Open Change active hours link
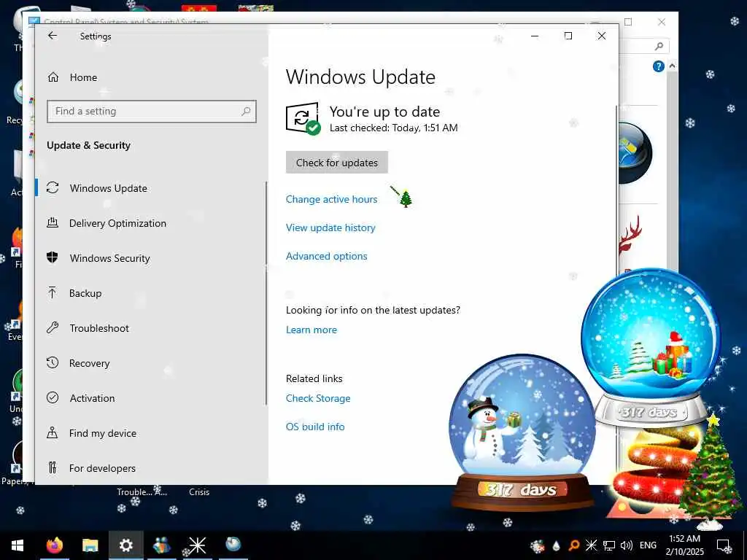The height and width of the screenshot is (560, 747). click(332, 199)
